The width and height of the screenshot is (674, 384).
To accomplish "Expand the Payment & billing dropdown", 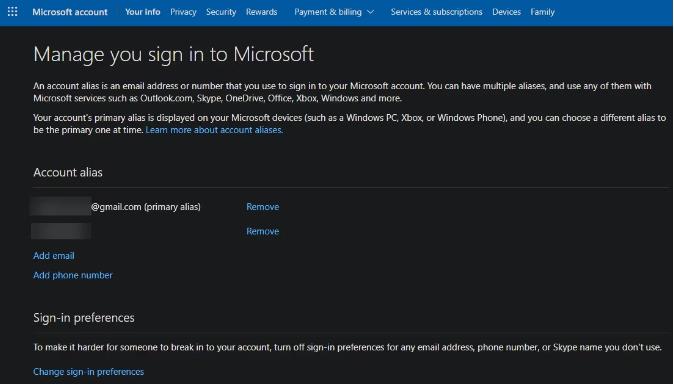I will click(334, 12).
